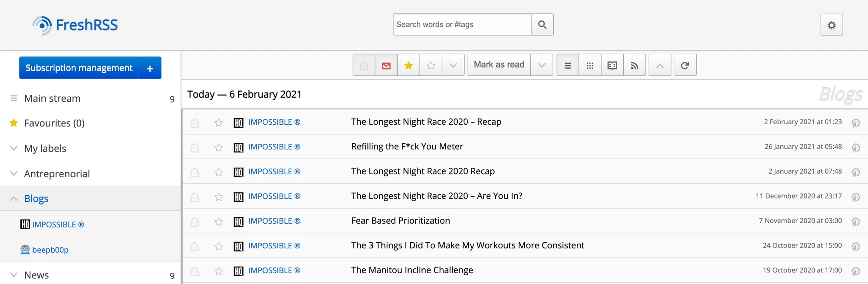This screenshot has width=868, height=284.
Task: Star 'Refilling the F*ck You Meter'
Action: click(x=219, y=148)
